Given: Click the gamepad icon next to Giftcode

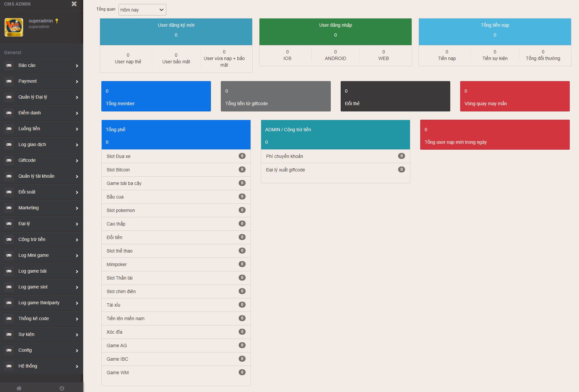Looking at the screenshot, I should [9, 161].
